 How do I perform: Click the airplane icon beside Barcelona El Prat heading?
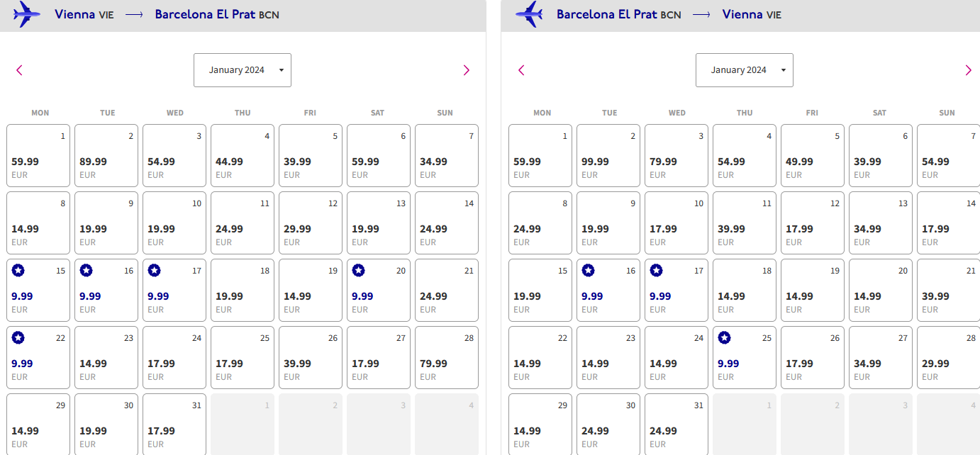pos(529,14)
